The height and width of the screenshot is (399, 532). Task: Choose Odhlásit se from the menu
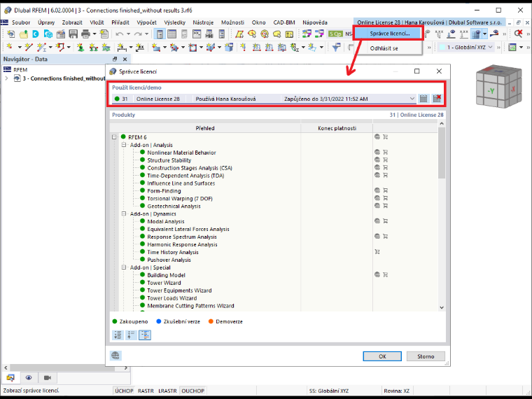(x=384, y=48)
